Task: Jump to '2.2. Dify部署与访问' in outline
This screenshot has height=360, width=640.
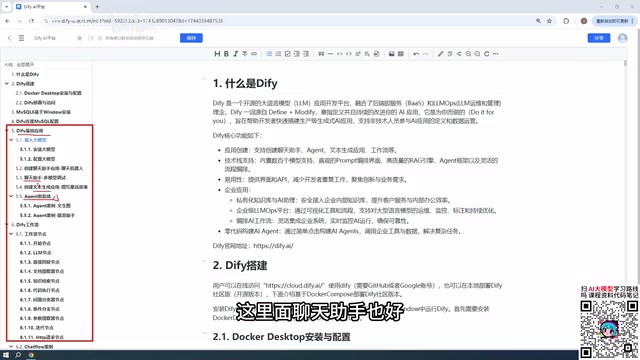Action: pyautogui.click(x=35, y=102)
